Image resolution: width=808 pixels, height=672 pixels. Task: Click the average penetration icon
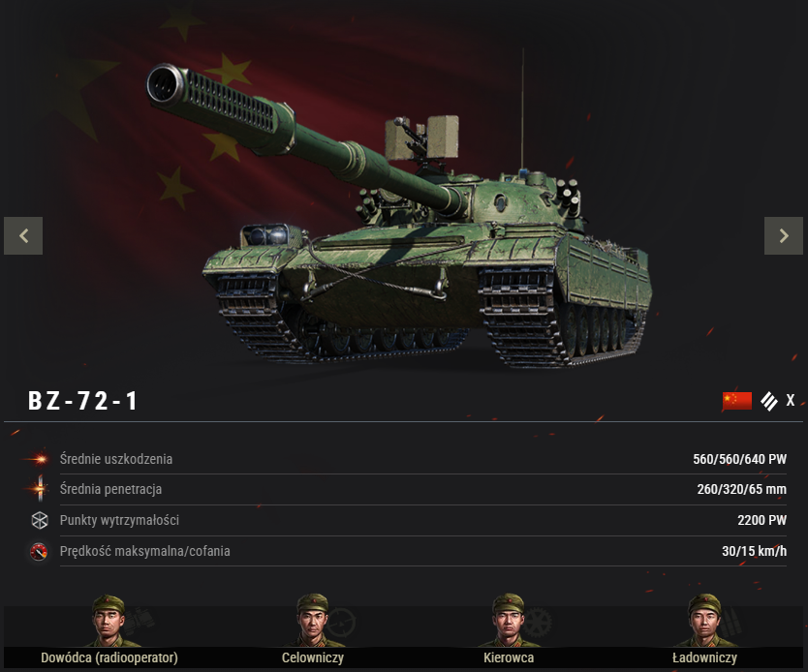[39, 489]
